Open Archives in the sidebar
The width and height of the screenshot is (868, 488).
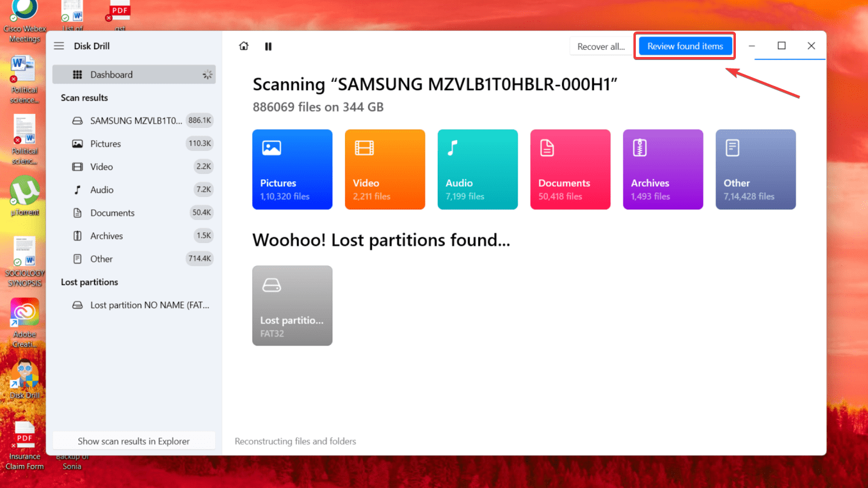pos(134,236)
